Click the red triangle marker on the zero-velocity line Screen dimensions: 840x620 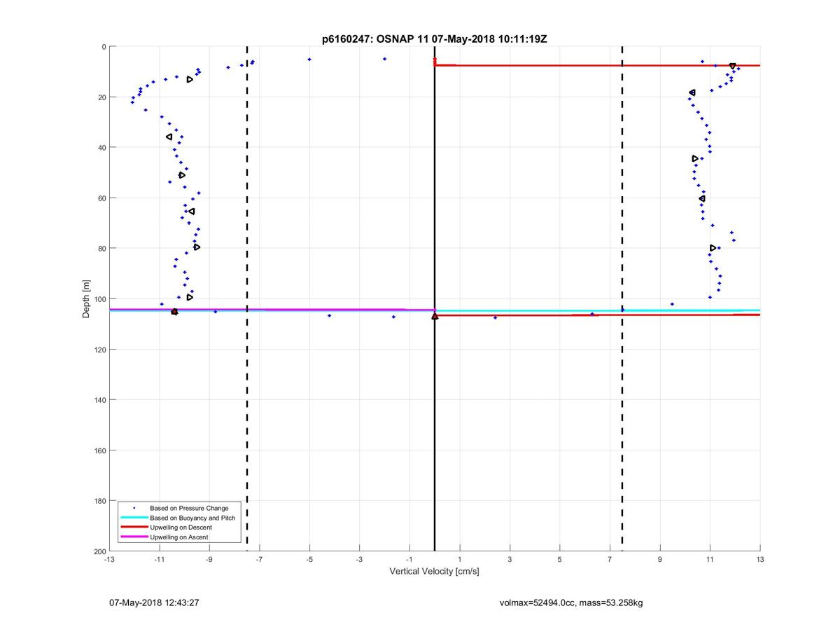point(435,316)
